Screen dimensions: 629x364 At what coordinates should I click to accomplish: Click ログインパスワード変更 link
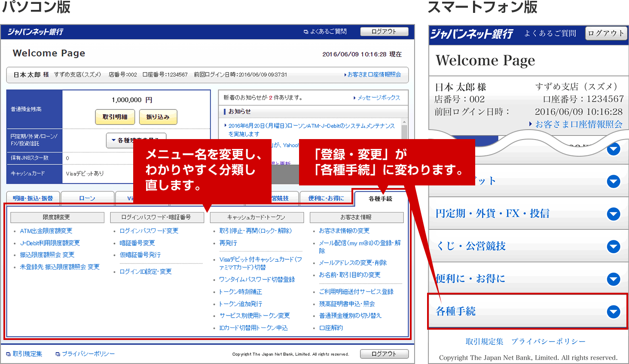[x=149, y=231]
